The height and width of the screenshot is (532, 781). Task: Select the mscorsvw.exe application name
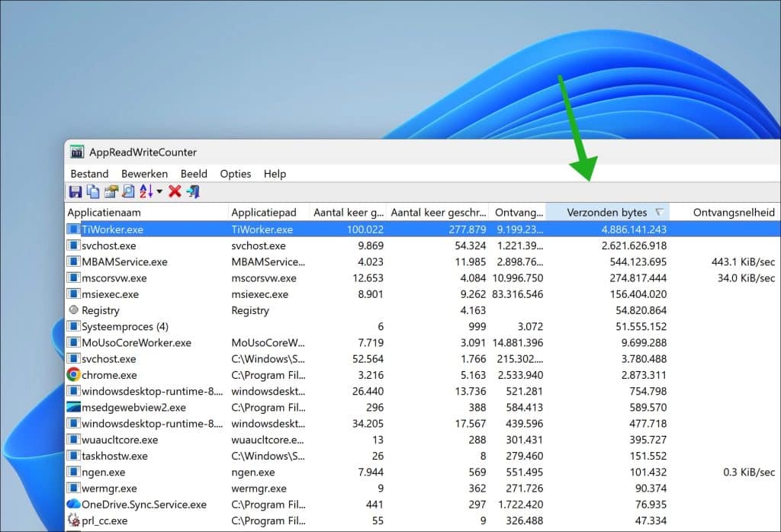[114, 278]
